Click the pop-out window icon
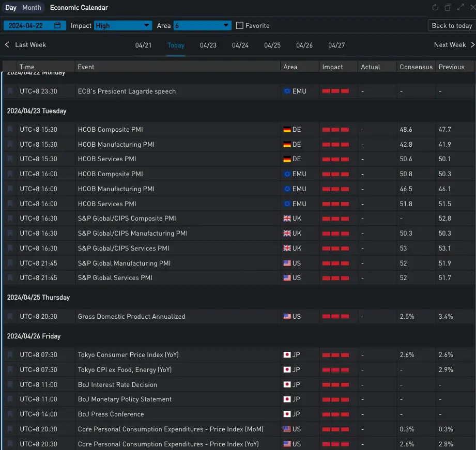This screenshot has height=450, width=476. (x=448, y=8)
